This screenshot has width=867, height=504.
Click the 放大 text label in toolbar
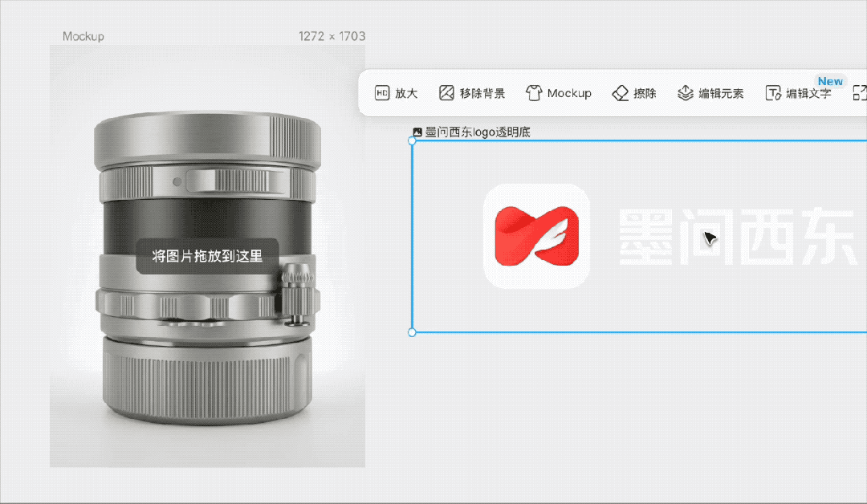406,93
